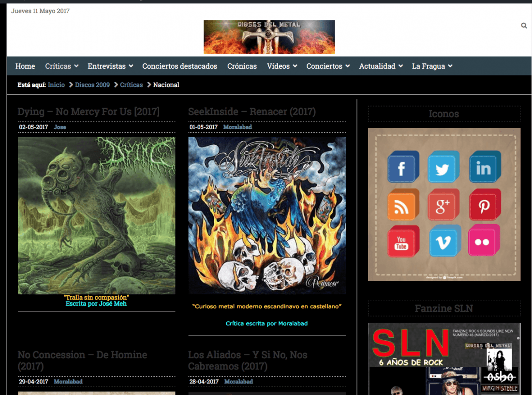Click the Fanzine SLN sidebar heading
Viewport: 532px width, 395px height.
444,308
